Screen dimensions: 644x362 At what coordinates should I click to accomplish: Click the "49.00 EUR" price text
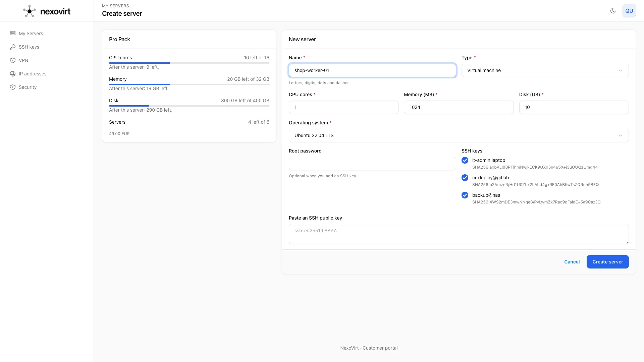119,133
